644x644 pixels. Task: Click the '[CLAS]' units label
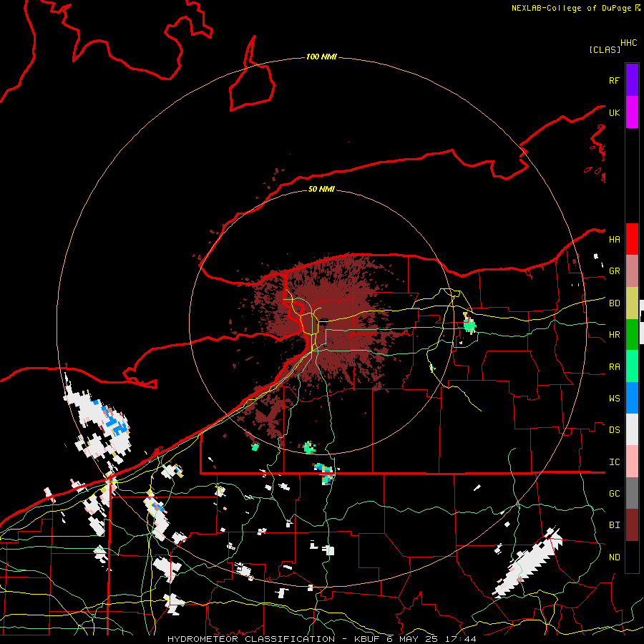click(604, 49)
